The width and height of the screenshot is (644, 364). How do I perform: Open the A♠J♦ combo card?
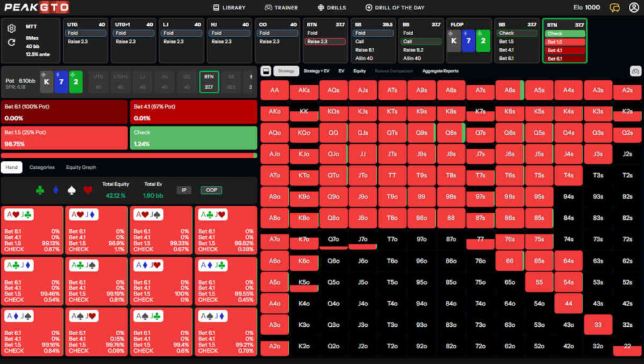226,331
